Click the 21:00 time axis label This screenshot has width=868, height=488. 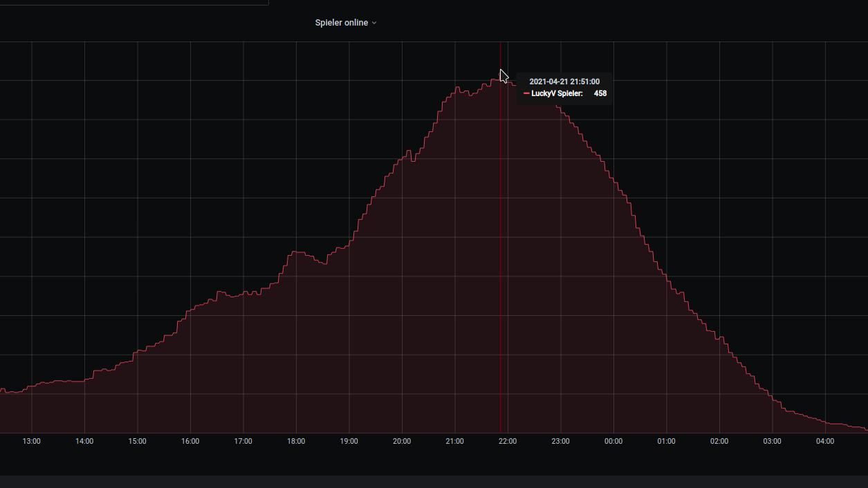455,441
